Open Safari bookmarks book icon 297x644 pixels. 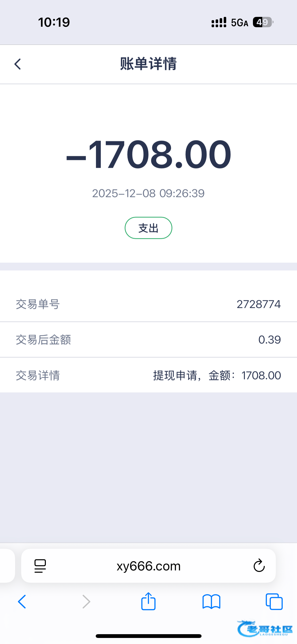coord(211,602)
